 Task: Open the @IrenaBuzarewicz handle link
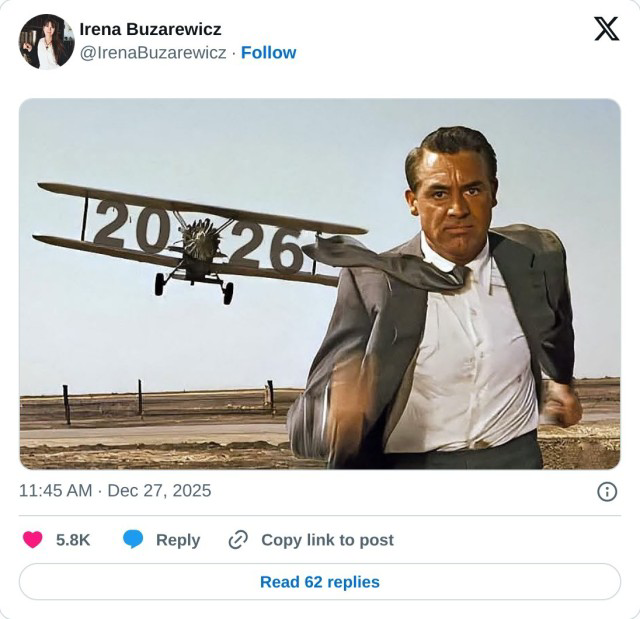(152, 53)
